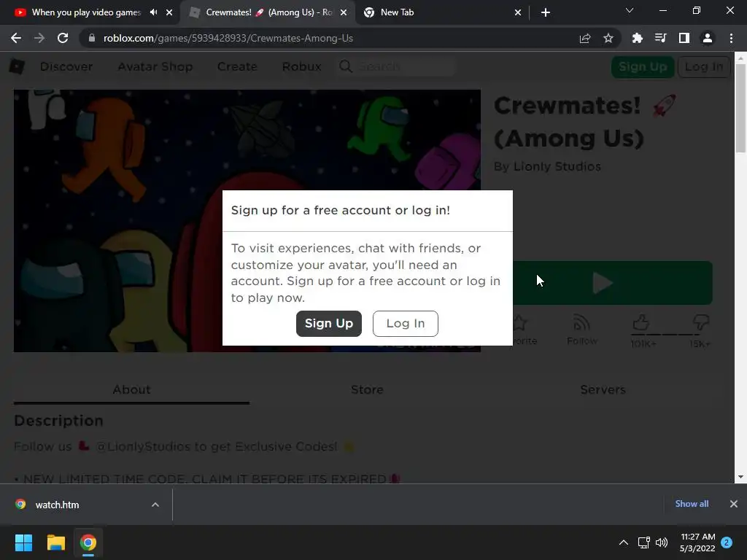This screenshot has width=747, height=560.
Task: Select the About tab
Action: pos(131,389)
